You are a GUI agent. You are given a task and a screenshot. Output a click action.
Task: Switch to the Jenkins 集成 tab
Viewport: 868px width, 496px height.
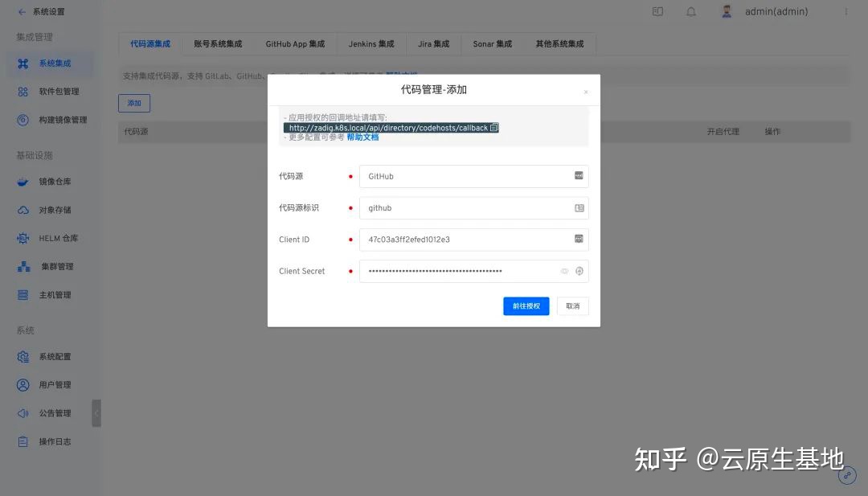tap(371, 44)
